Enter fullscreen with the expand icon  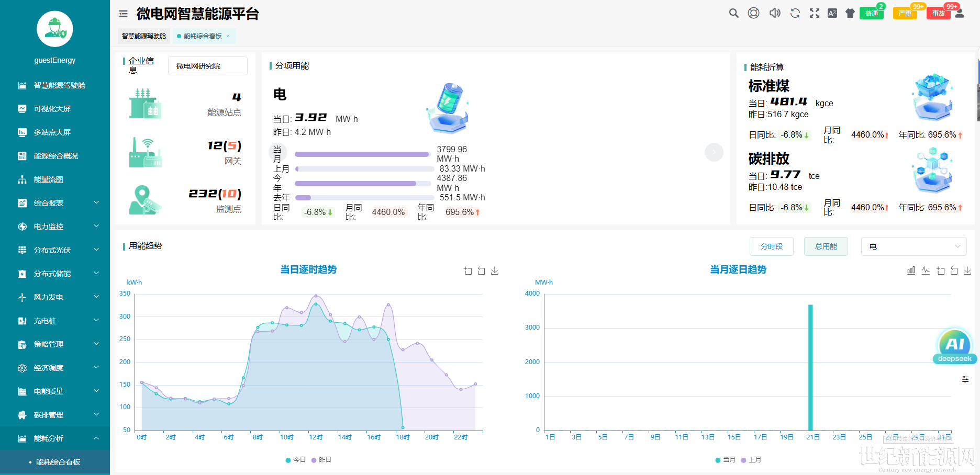tap(815, 13)
